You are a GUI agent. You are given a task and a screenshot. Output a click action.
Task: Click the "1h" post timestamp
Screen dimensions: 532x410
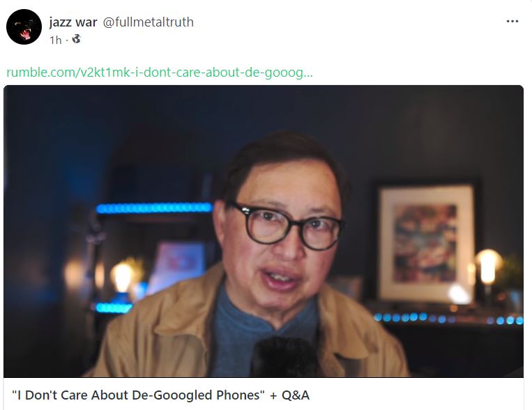[x=56, y=40]
